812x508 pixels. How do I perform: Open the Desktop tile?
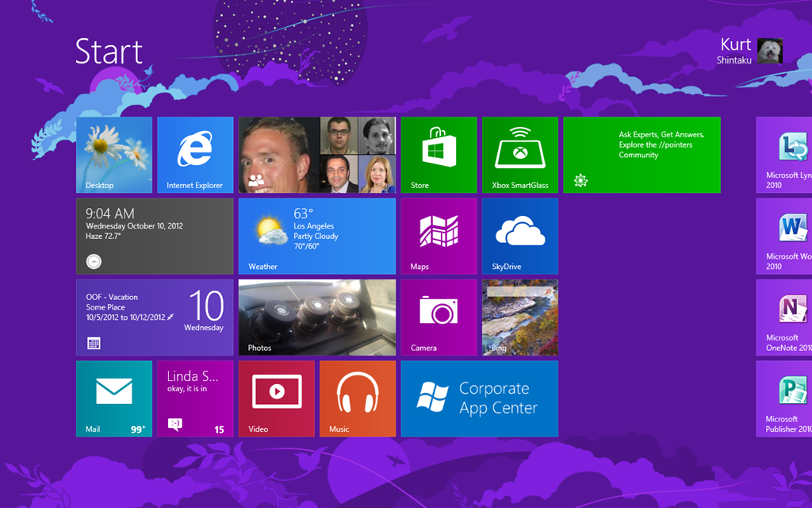click(x=113, y=155)
